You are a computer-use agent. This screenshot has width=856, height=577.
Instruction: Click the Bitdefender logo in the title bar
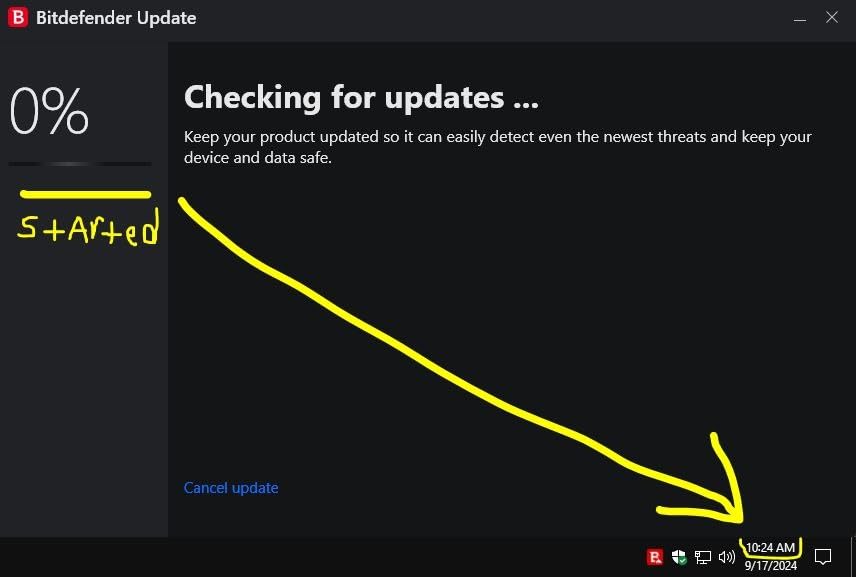(x=18, y=17)
